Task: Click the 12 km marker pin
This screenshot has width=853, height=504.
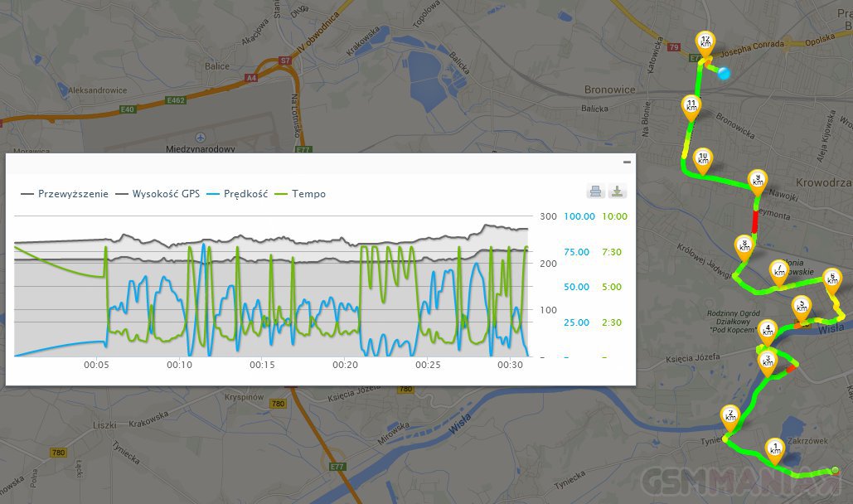Action: (x=705, y=42)
